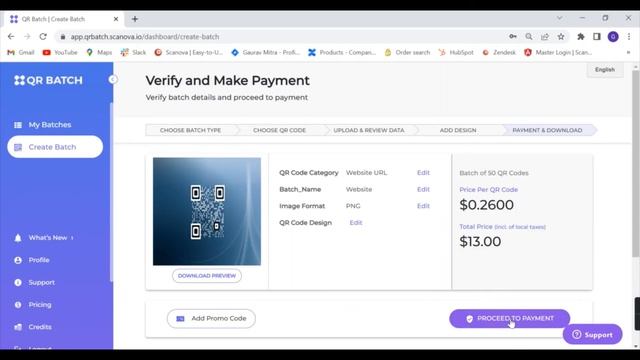Click the $13.00 total price text
The height and width of the screenshot is (360, 640).
480,242
